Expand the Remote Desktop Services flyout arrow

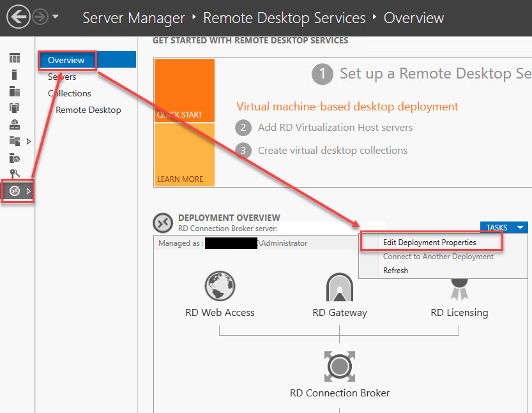tap(27, 190)
